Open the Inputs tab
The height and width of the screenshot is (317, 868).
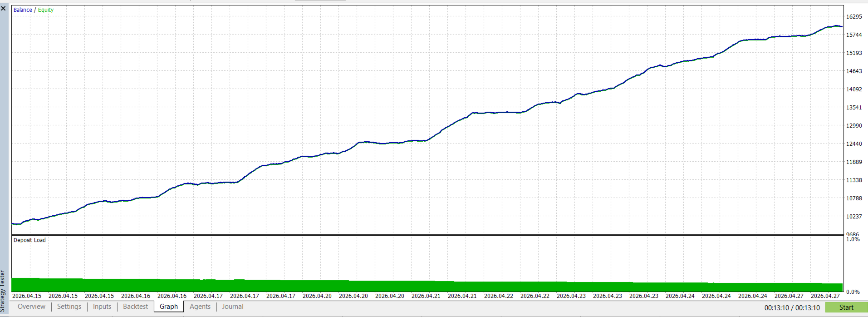pyautogui.click(x=102, y=307)
